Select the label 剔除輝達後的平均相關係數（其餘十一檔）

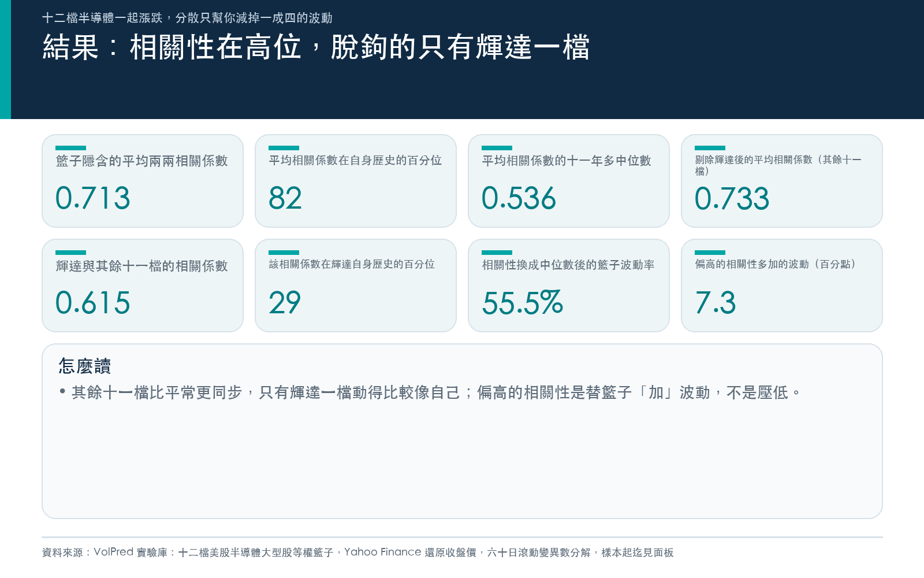778,165
